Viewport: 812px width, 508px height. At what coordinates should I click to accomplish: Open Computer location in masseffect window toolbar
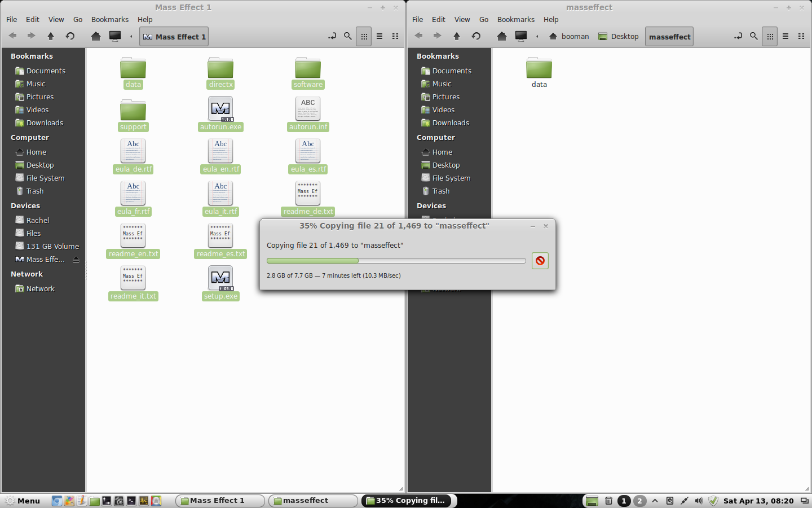521,36
